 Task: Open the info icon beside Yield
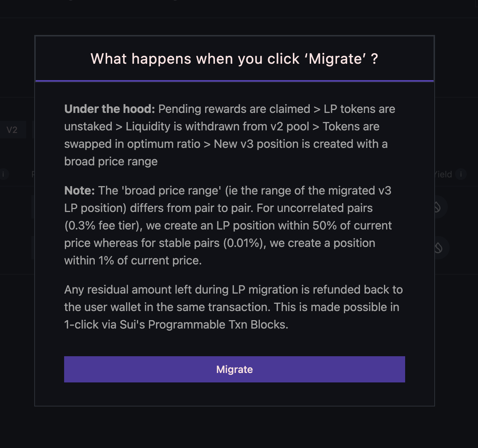[x=461, y=174]
